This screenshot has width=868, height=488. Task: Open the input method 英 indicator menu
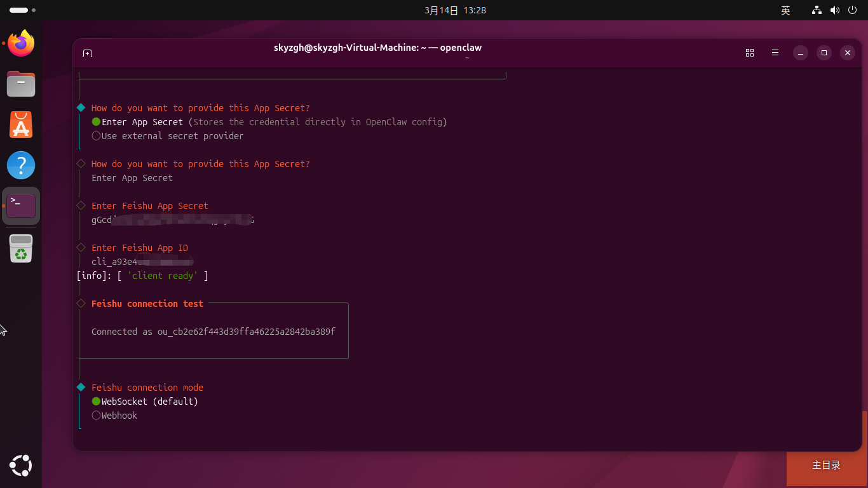tap(785, 10)
